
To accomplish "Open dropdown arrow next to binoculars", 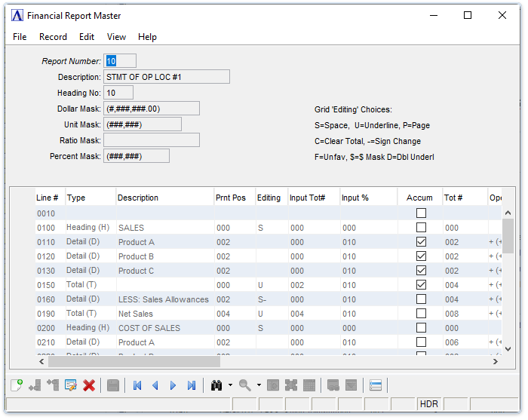I will 230,385.
